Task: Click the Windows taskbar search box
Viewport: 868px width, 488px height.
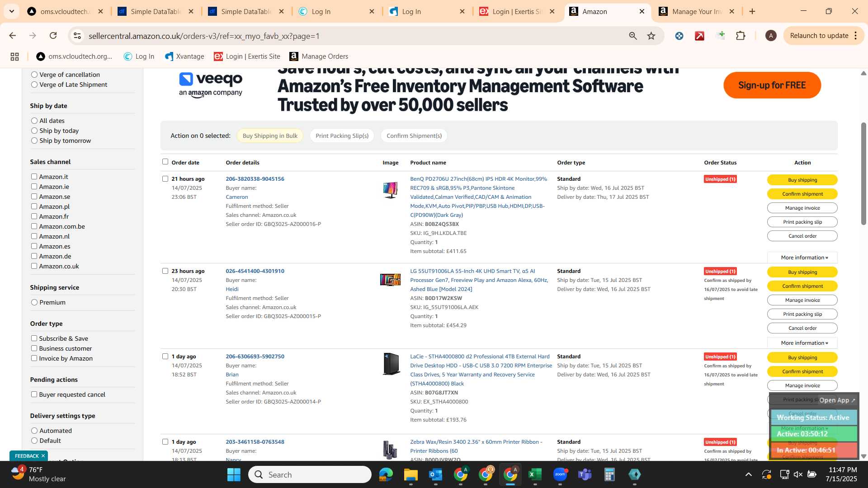Action: pyautogui.click(x=310, y=474)
